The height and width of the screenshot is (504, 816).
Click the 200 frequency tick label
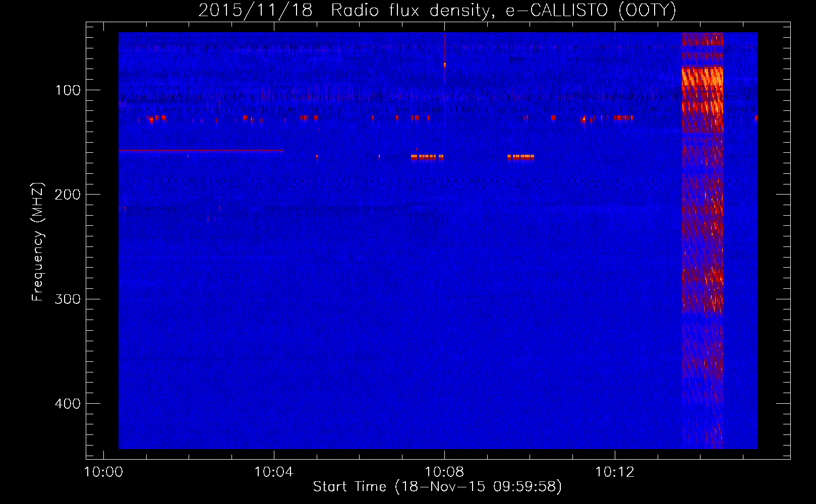[x=68, y=195]
